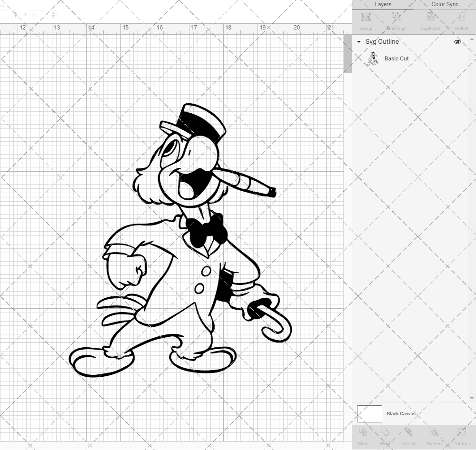The height and width of the screenshot is (450, 476).
Task: Switch to the Color Sync tab
Action: coord(445,4)
